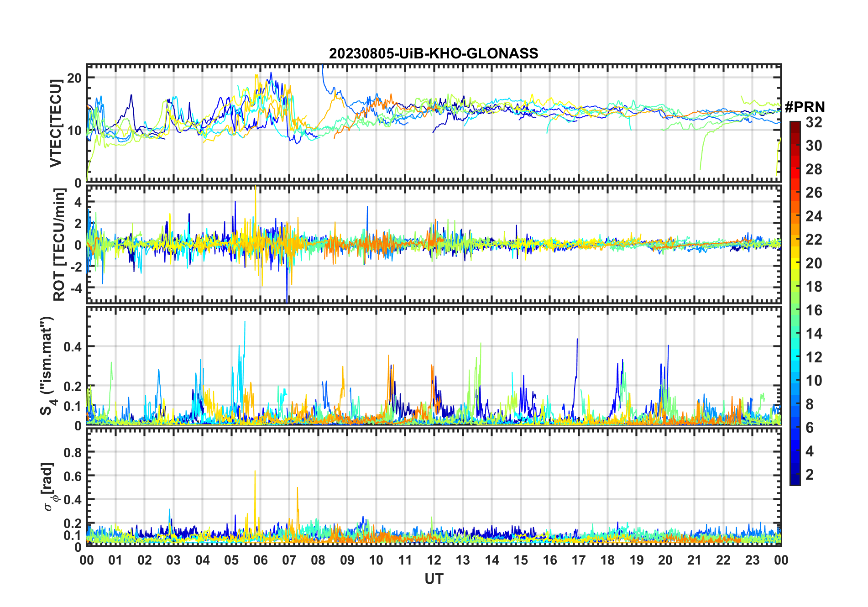
Task: Click the ROT [TECU/min] y-axis label
Action: pos(59,245)
